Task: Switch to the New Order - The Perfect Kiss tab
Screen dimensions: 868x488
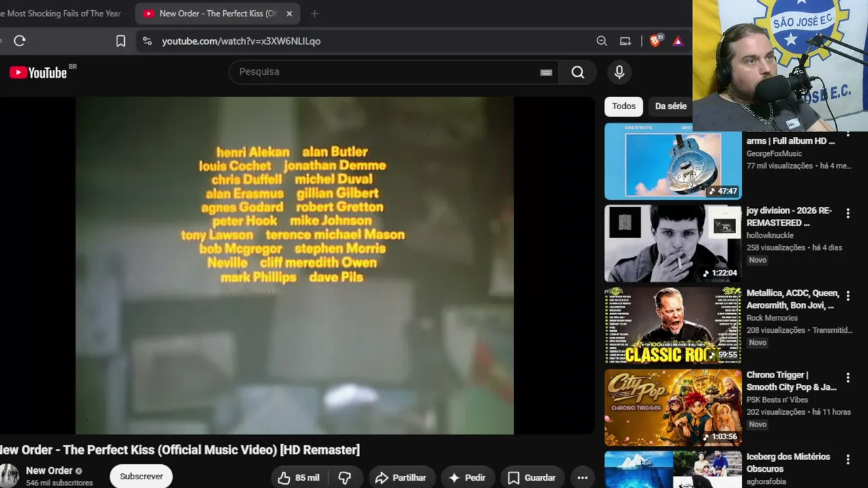Action: 217,14
